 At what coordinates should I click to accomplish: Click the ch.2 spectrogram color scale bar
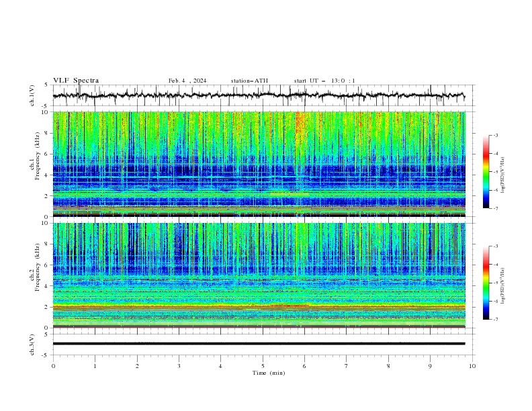pos(486,283)
